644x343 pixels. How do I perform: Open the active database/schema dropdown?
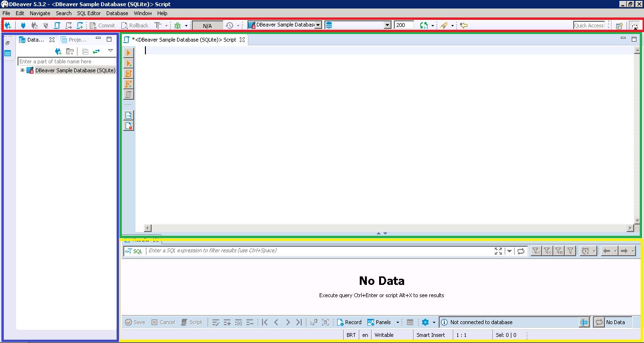[x=388, y=25]
